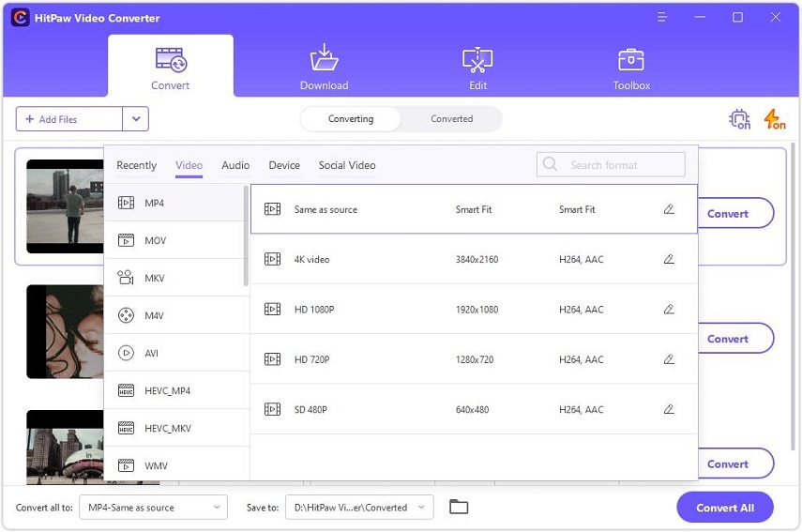Screen dimensions: 802x532
Task: Open the Download section icon
Action: [324, 59]
